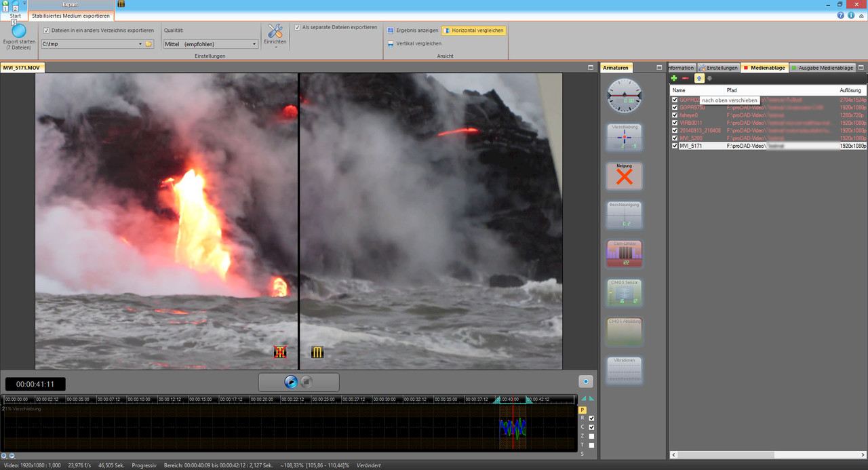
Task: Expand the Qualität dropdown
Action: point(254,44)
